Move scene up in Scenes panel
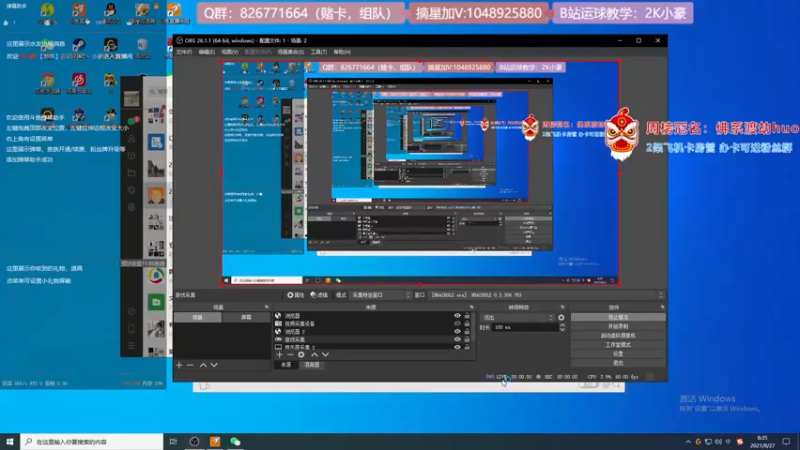 pos(203,365)
